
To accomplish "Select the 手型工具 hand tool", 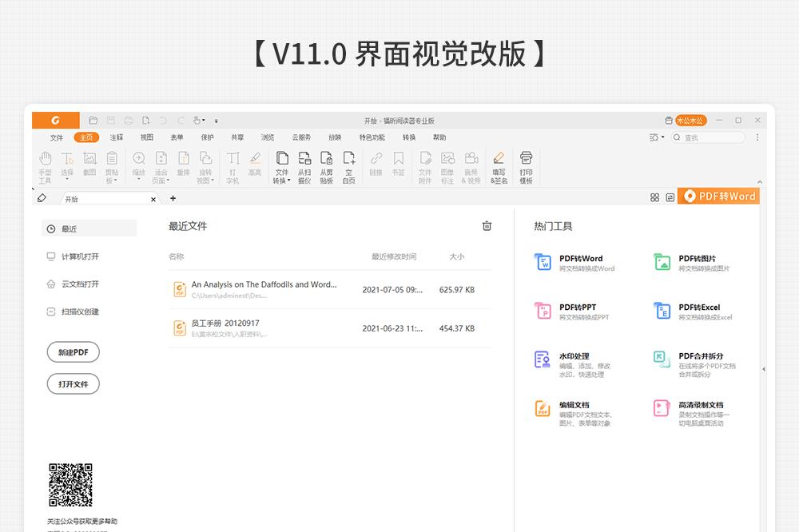I will (x=46, y=167).
